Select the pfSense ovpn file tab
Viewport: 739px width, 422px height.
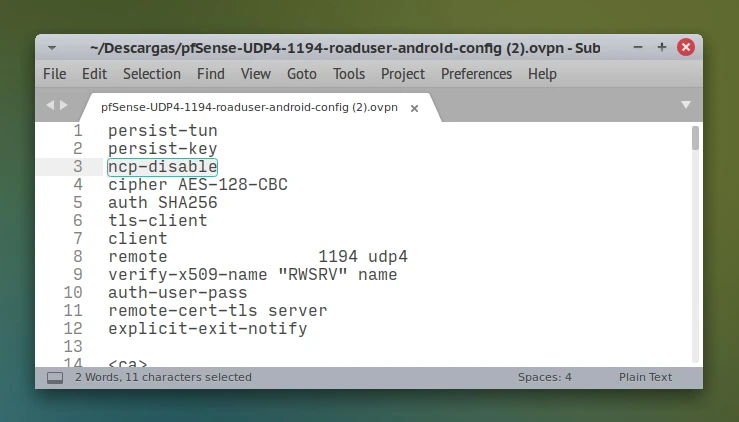(x=248, y=107)
